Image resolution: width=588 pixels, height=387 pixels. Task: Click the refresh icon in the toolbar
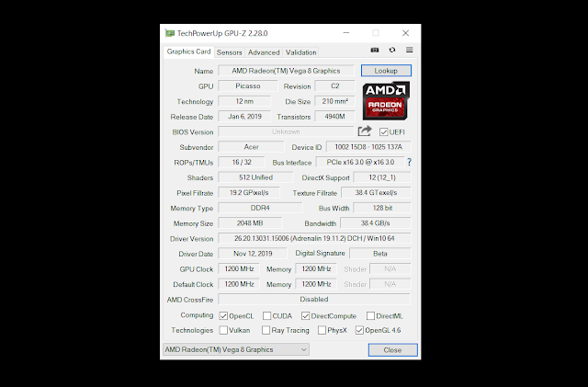click(x=392, y=50)
